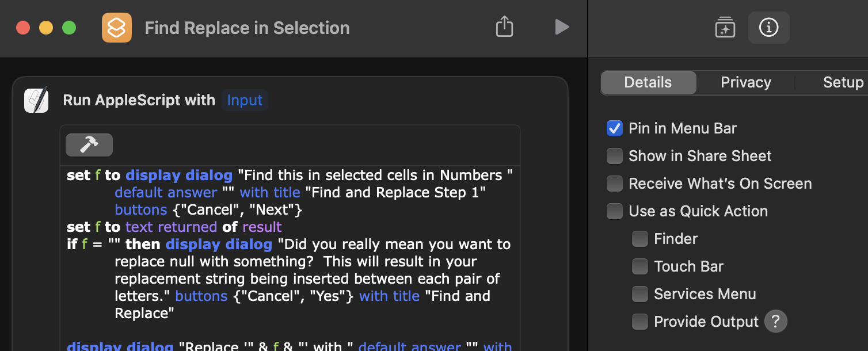This screenshot has width=868, height=351.
Task: Run the shortcut with the play button
Action: pyautogui.click(x=562, y=27)
